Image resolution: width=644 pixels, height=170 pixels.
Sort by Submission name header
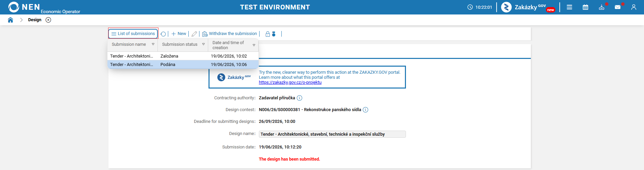click(x=129, y=44)
